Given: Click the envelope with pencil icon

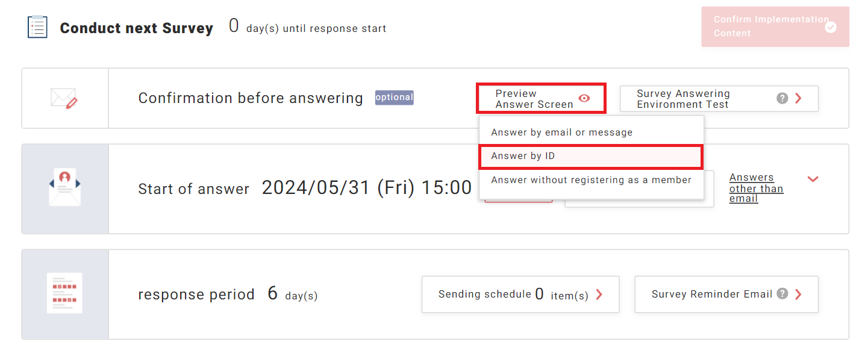Looking at the screenshot, I should point(64,98).
